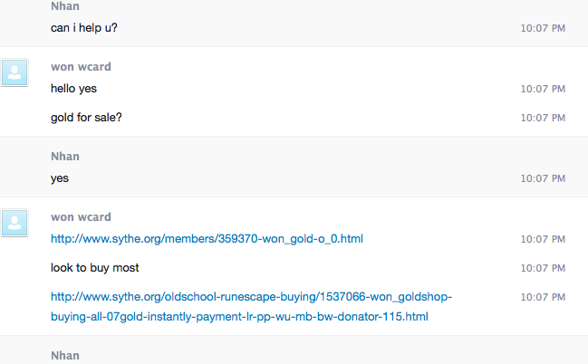588x364 pixels.
Task: Select the 'look to buy most' message
Action: point(94,268)
